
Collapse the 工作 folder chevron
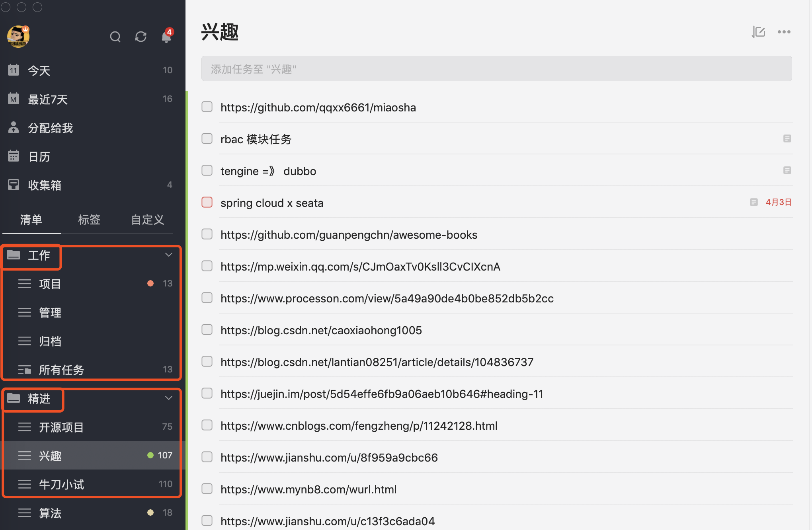coord(169,255)
